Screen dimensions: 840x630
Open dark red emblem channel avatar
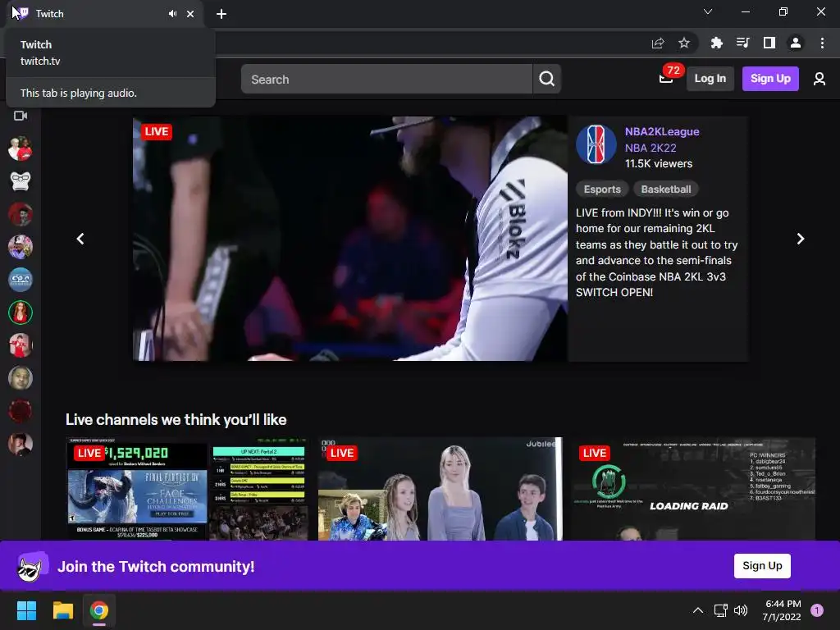[x=21, y=411]
